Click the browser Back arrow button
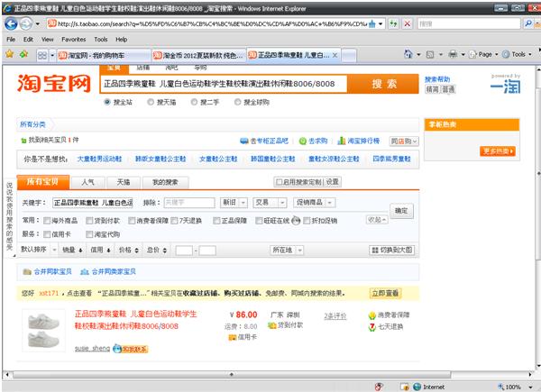The height and width of the screenshot is (392, 541). [11, 23]
